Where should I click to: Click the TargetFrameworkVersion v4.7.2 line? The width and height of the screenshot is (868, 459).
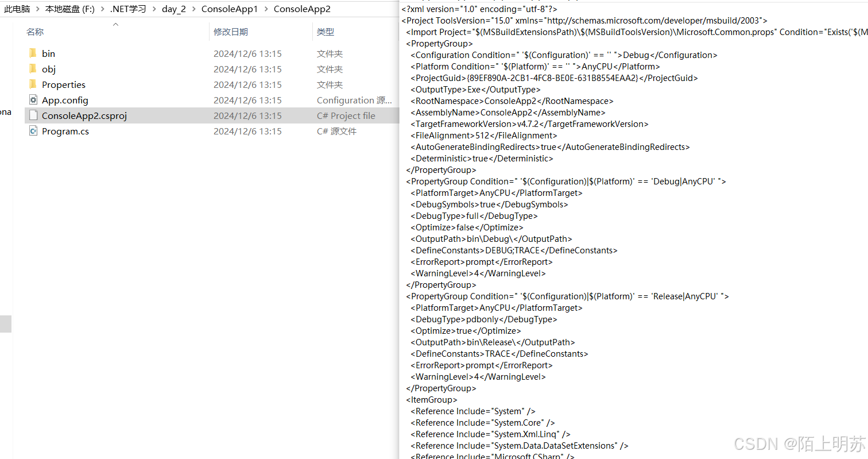click(529, 124)
